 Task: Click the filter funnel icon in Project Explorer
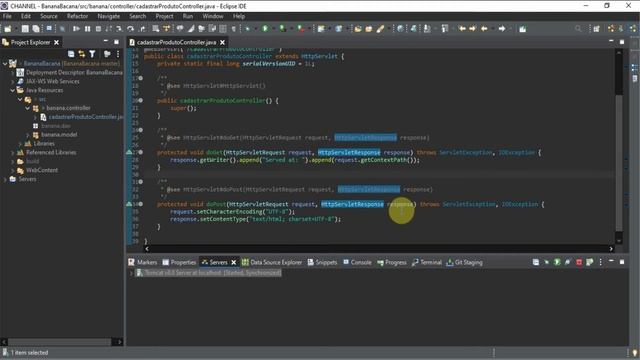[x=92, y=54]
